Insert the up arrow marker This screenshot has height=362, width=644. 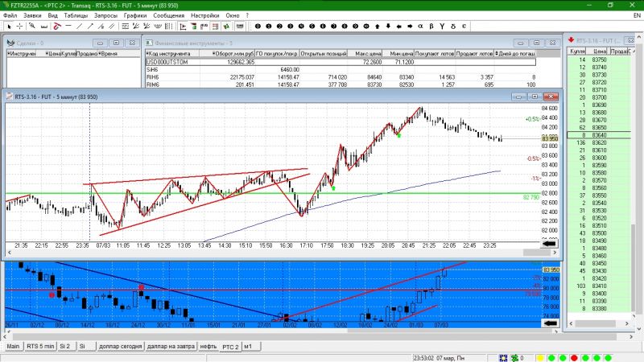377,27
